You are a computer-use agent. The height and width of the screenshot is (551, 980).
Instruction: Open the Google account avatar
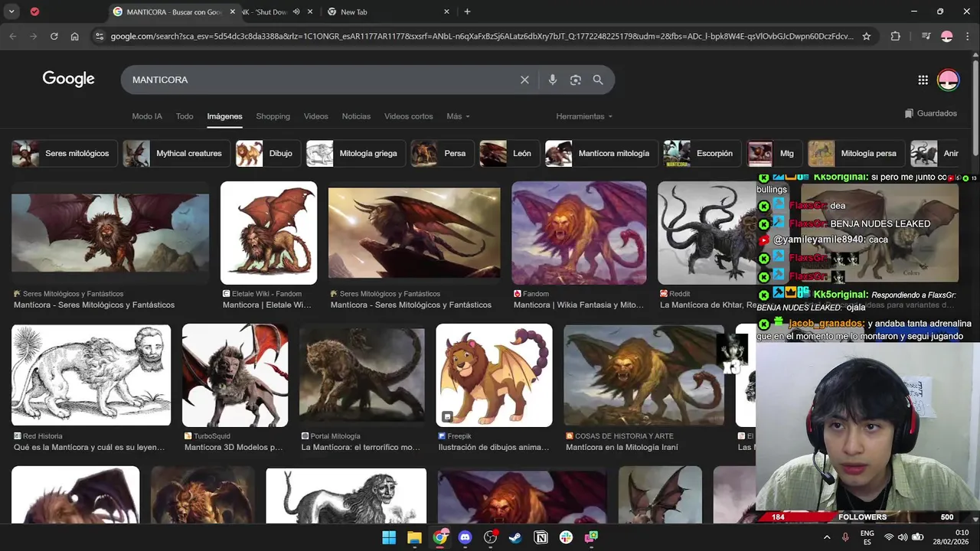(x=948, y=80)
